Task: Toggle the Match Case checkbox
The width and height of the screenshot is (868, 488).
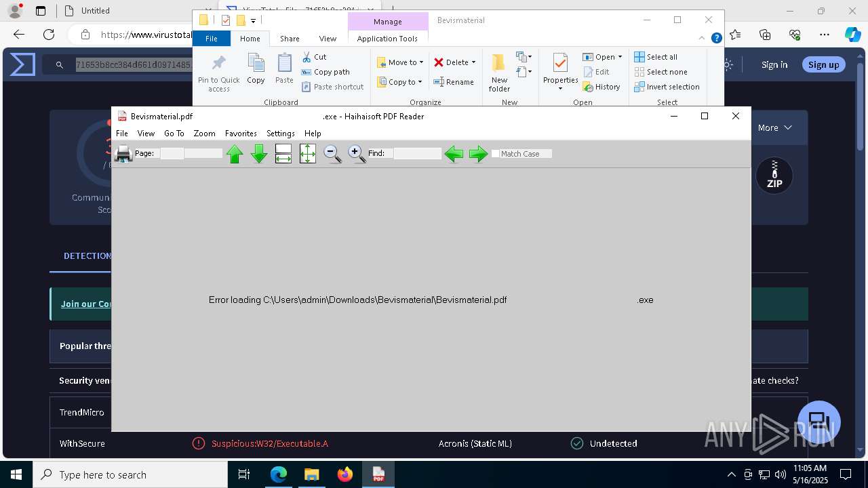Action: [496, 154]
